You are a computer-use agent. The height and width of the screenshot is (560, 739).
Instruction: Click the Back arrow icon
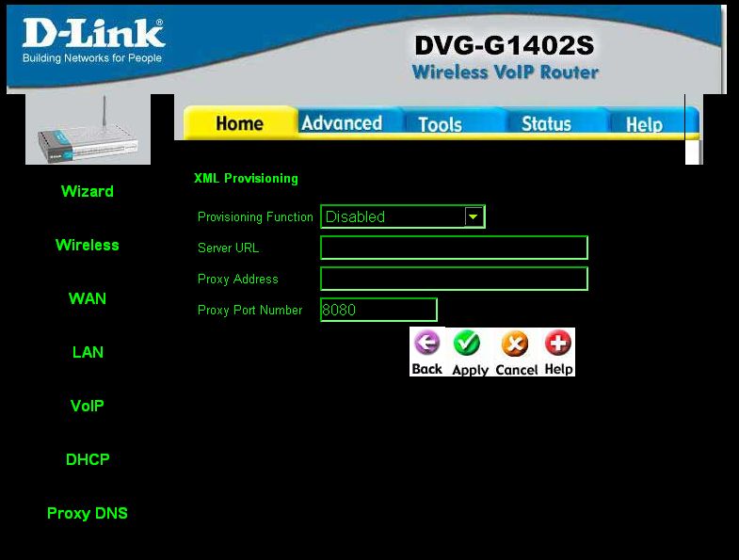click(427, 343)
